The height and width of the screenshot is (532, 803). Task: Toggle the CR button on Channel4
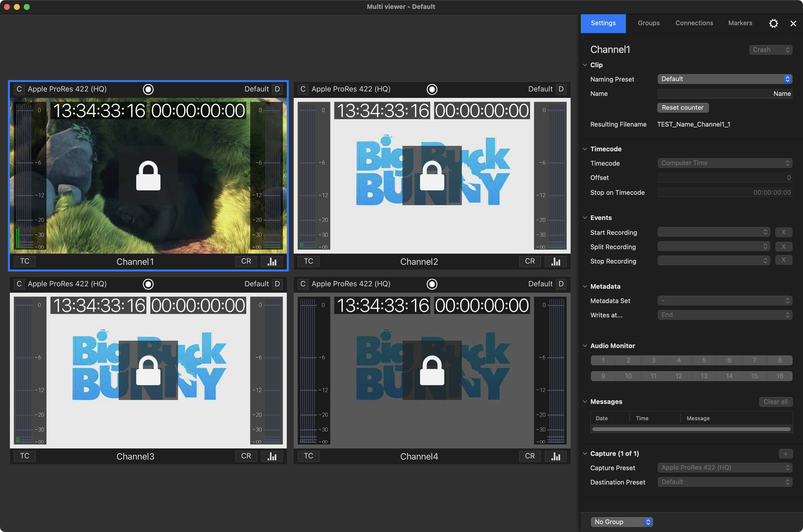click(530, 456)
